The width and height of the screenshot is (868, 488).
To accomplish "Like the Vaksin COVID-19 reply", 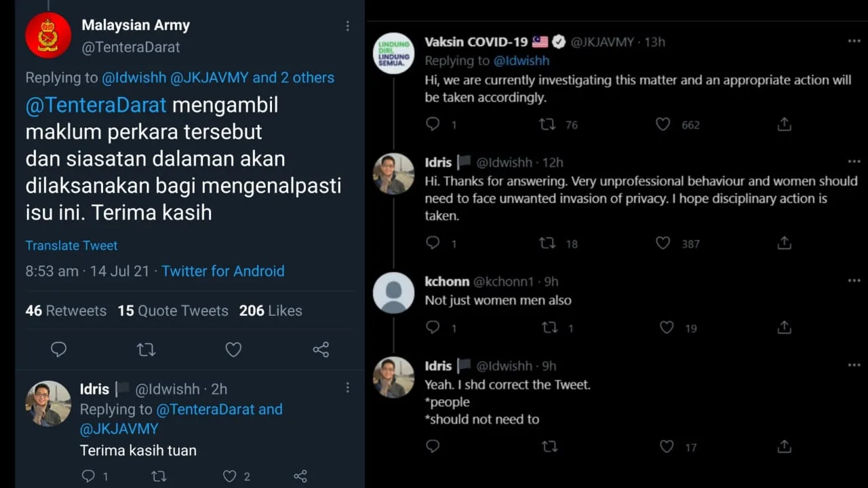I will 663,124.
